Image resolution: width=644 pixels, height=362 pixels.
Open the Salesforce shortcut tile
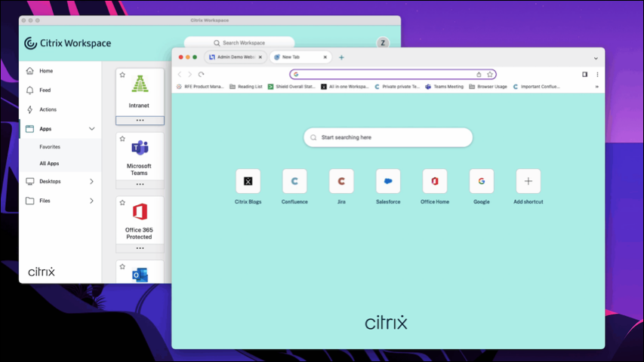click(x=388, y=181)
